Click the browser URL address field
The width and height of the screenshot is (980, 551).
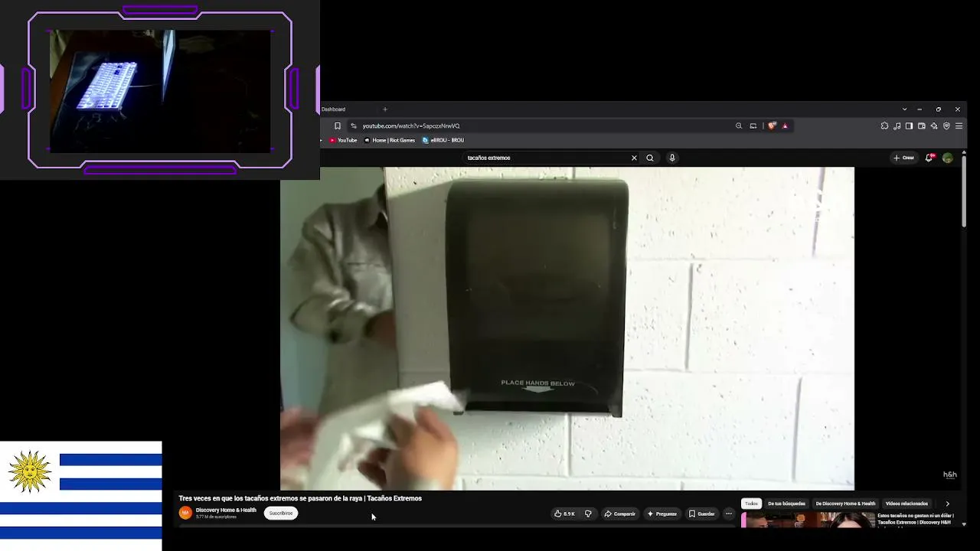(544, 126)
